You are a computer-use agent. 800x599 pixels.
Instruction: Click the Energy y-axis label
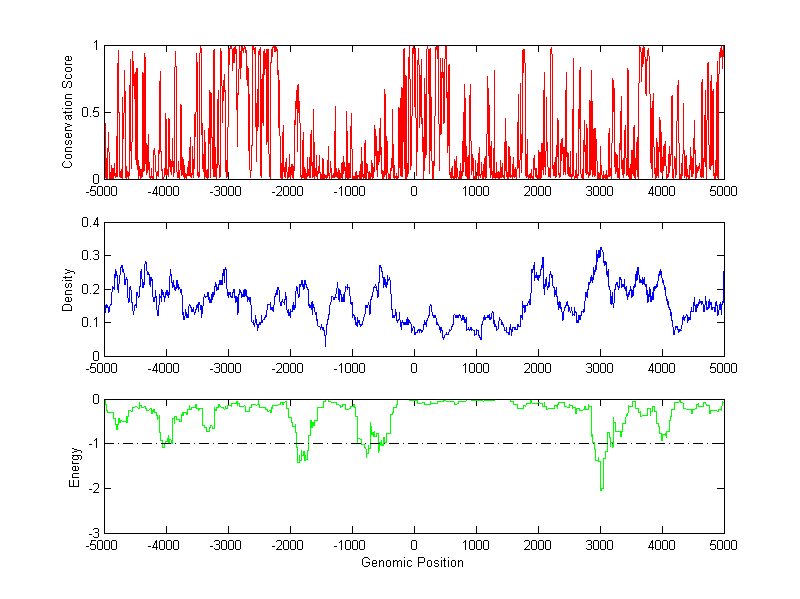(73, 466)
